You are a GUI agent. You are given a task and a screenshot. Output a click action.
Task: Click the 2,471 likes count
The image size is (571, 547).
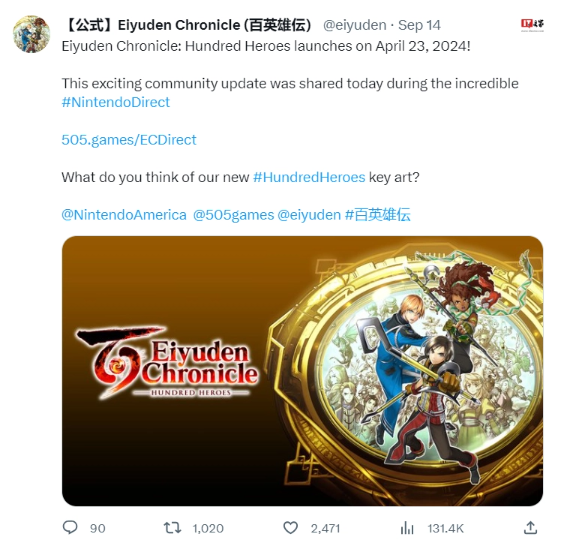point(325,528)
